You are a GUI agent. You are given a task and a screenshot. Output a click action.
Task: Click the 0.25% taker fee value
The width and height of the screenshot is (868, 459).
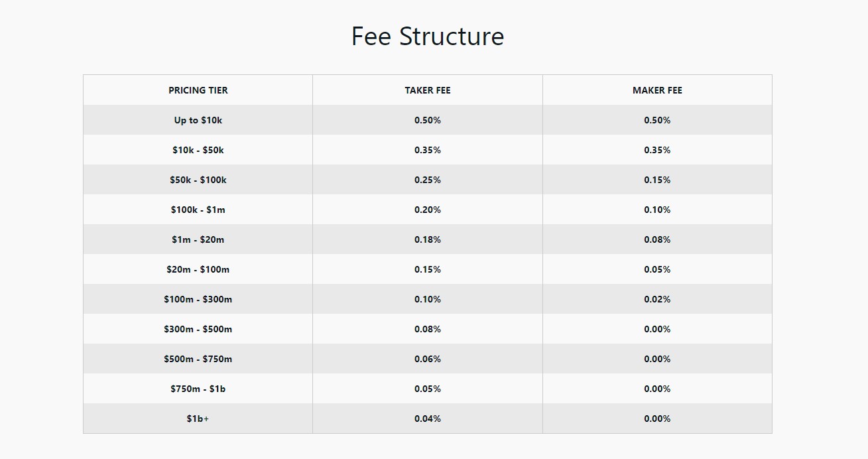[428, 180]
